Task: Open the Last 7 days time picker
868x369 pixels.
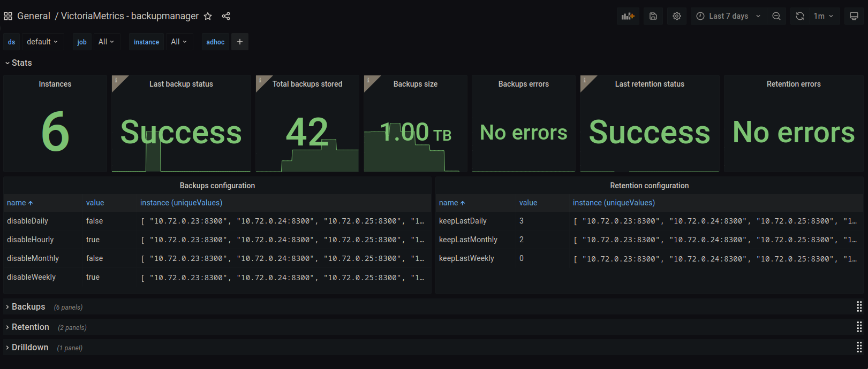Action: click(728, 16)
